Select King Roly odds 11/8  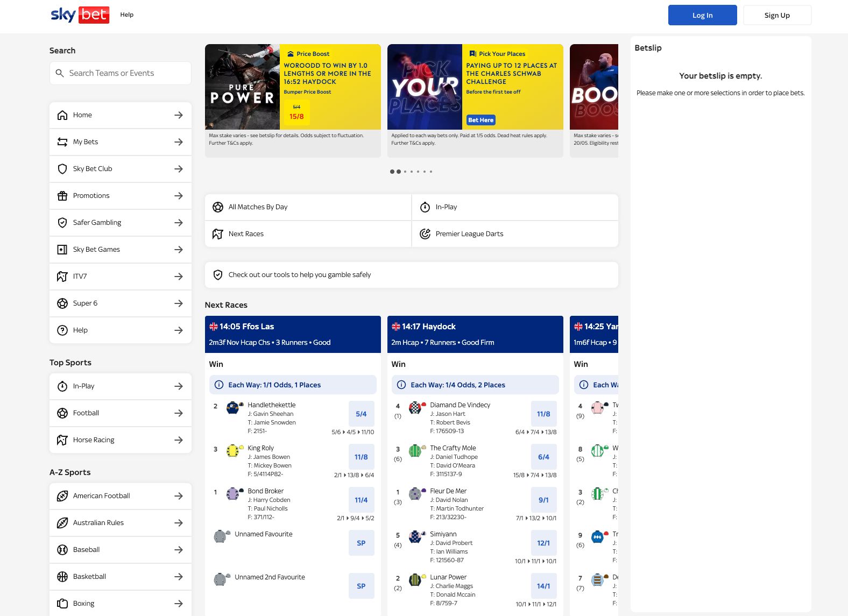[361, 457]
